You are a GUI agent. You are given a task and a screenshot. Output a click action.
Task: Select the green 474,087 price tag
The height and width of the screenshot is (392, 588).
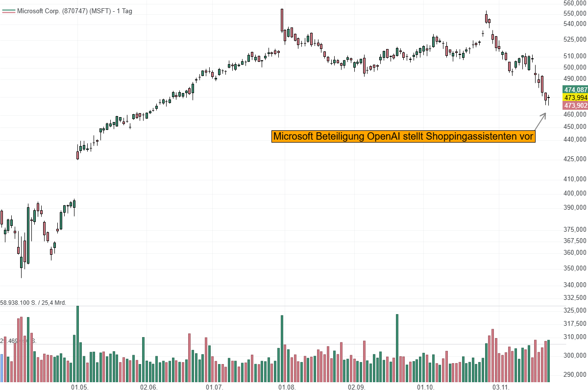pyautogui.click(x=575, y=90)
